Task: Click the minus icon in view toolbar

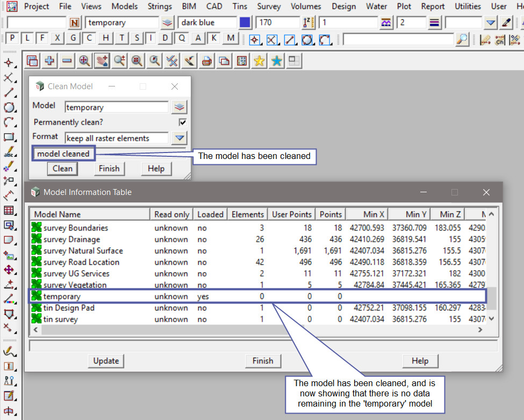Action: (67, 61)
